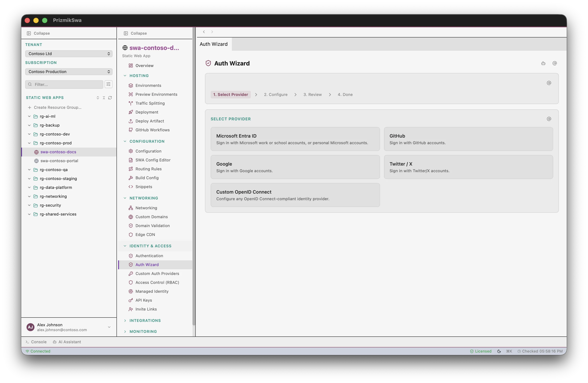Collapse the left resource sidebar

[x=38, y=33]
